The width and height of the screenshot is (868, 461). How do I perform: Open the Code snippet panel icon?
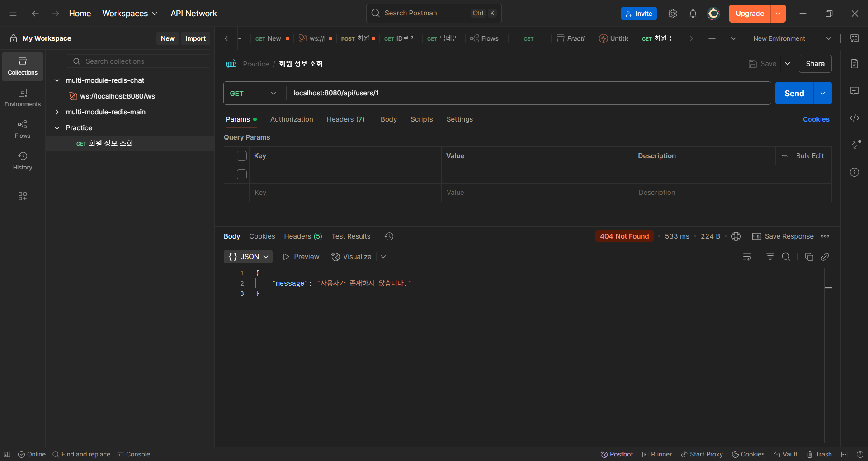coord(854,118)
